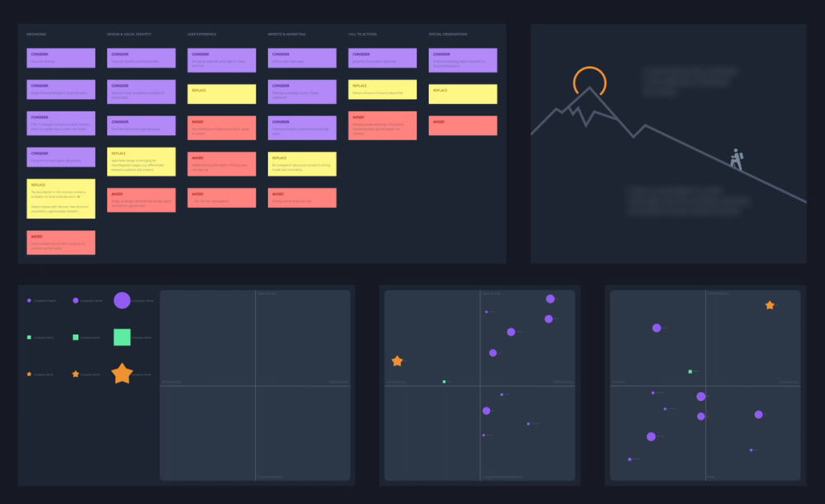The image size is (825, 504).
Task: Click the WEBSITE & MARKETING column header
Action: pos(286,34)
